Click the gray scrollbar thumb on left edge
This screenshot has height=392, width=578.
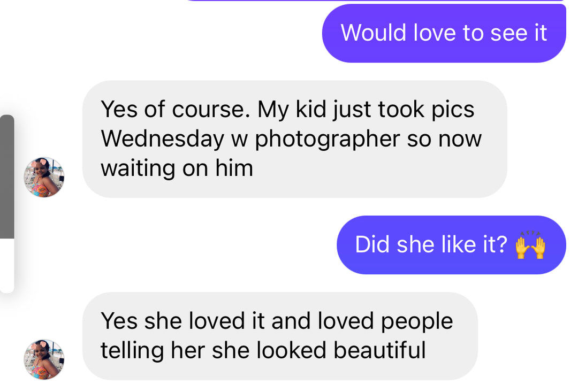[7, 177]
